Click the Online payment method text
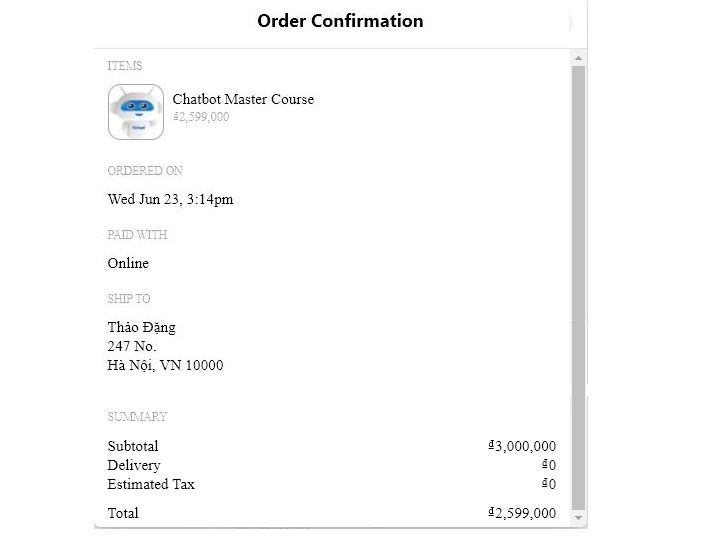Viewport: 706px width, 556px height. (x=128, y=263)
